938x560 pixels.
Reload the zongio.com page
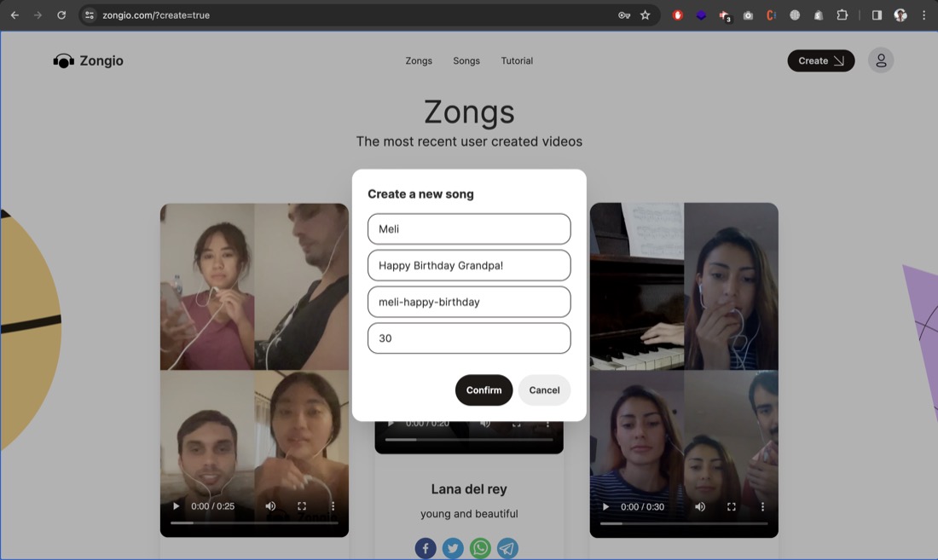(61, 15)
